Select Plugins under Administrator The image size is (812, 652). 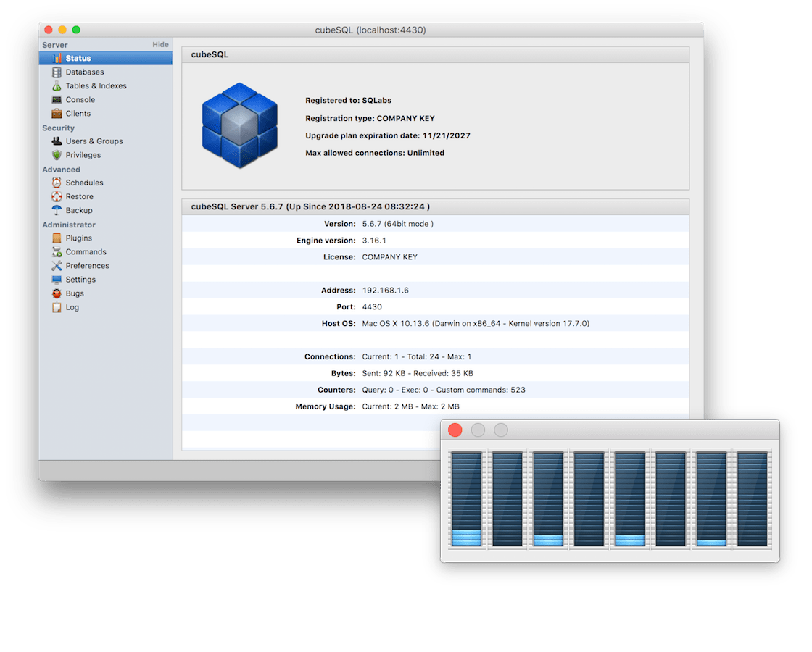point(106,238)
